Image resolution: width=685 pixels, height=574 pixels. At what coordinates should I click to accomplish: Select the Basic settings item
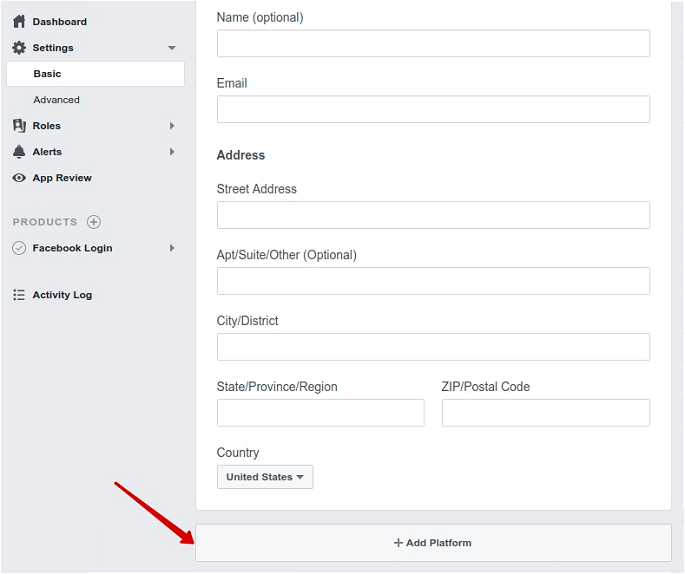coord(95,74)
